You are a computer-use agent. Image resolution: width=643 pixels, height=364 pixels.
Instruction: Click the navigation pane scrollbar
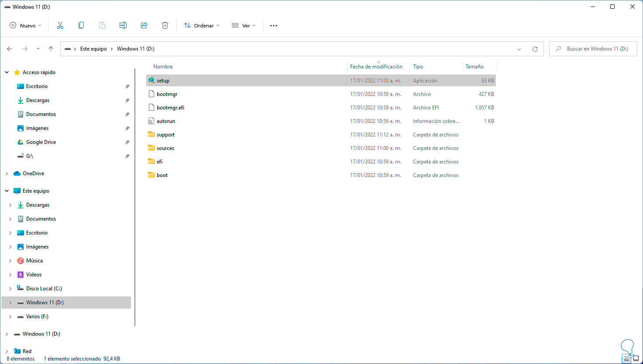coord(135,197)
